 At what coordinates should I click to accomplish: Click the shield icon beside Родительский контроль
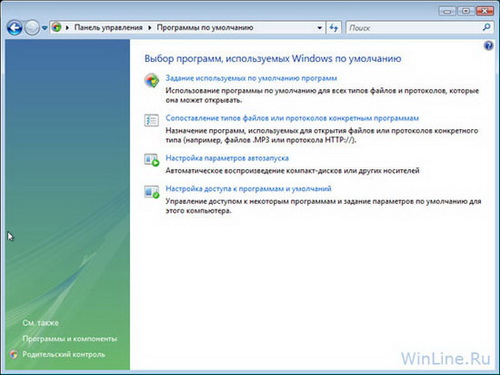point(14,354)
